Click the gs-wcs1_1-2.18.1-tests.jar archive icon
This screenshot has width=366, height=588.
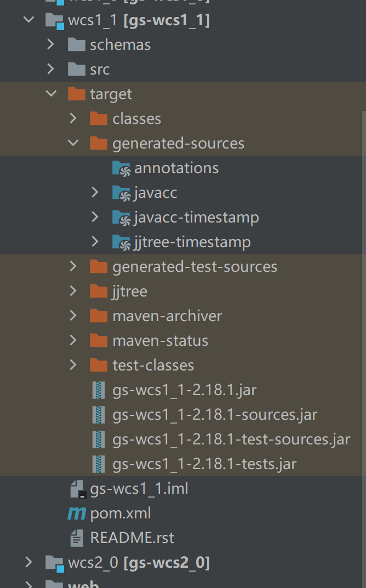(99, 464)
